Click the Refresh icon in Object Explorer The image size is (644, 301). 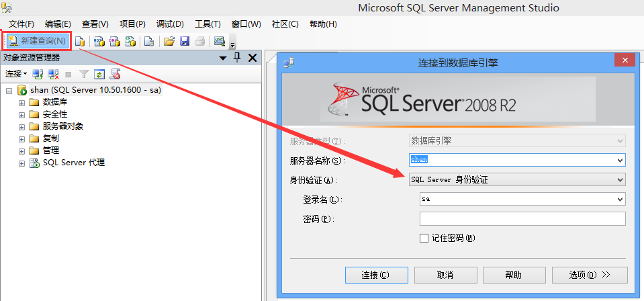pos(99,74)
